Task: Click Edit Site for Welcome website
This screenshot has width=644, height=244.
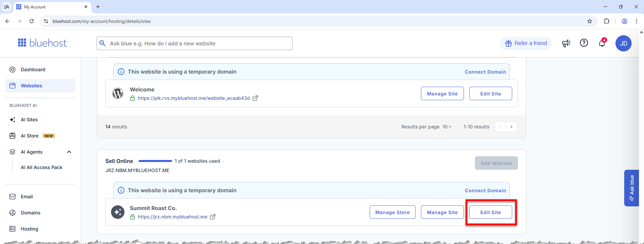Action: [x=491, y=93]
